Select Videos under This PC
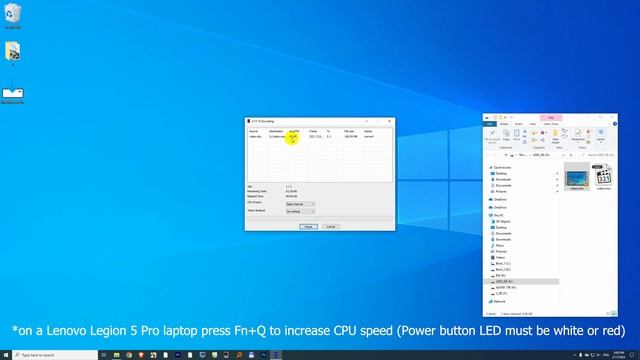The width and height of the screenshot is (640, 360). (x=500, y=258)
